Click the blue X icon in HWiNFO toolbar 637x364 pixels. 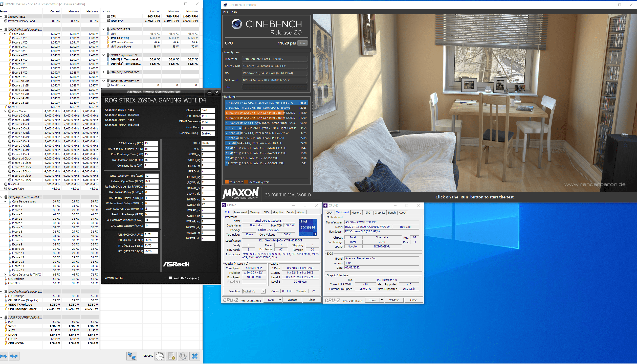(x=194, y=356)
